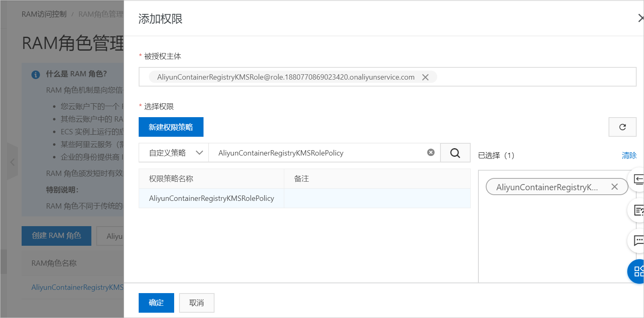Image resolution: width=644 pixels, height=318 pixels.
Task: Click the RAM角色管理 breadcrumb
Action: (101, 14)
